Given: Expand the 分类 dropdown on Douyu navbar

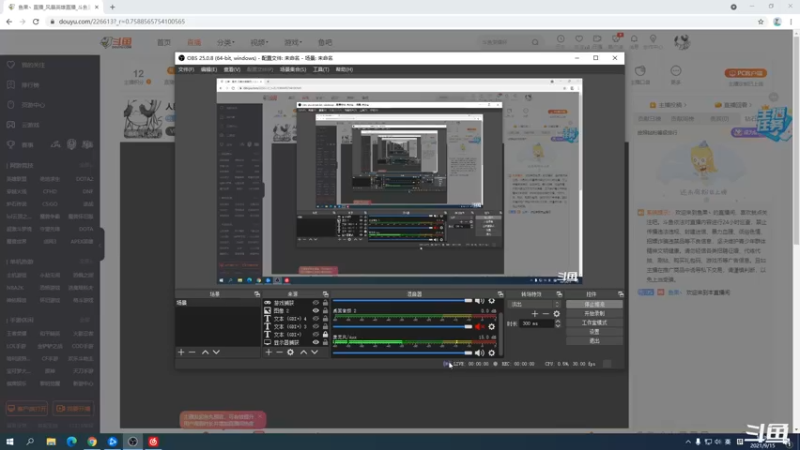Looking at the screenshot, I should pos(226,42).
